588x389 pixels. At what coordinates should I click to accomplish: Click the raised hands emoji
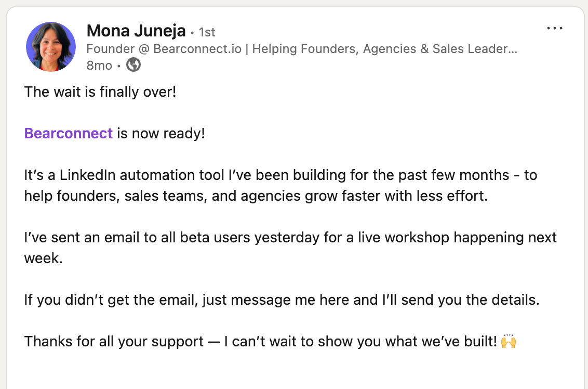[x=509, y=342]
